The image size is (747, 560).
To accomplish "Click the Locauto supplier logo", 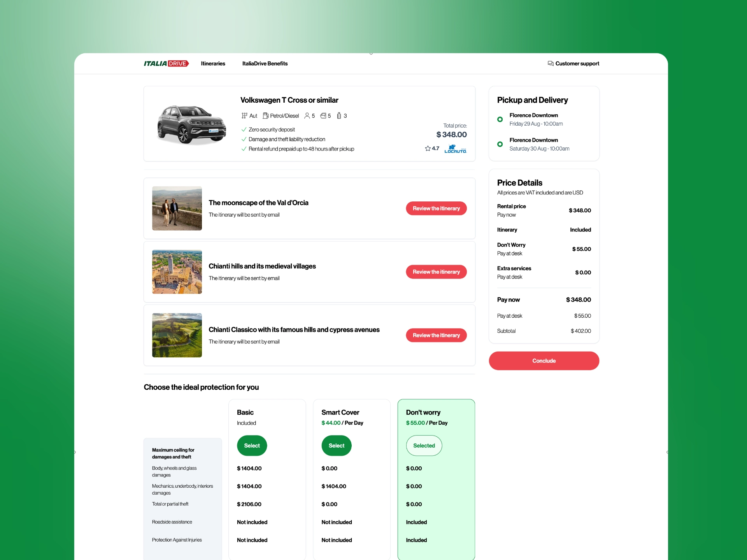I will [455, 149].
